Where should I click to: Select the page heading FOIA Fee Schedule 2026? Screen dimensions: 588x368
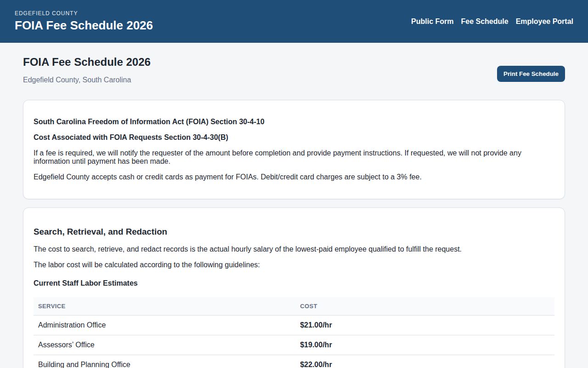[x=87, y=62]
